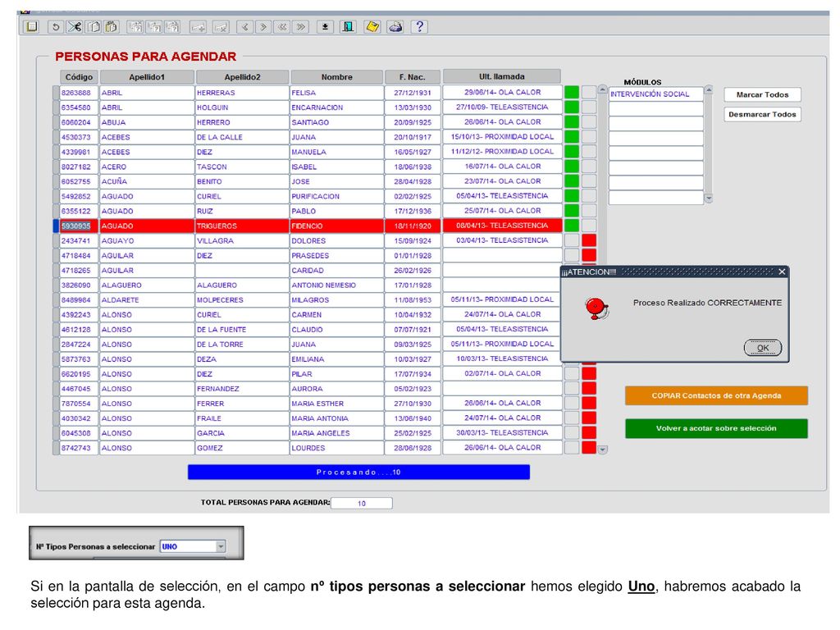Click birth date cell 13/03/1930
Screen dimensions: 840x630
pyautogui.click(x=413, y=107)
